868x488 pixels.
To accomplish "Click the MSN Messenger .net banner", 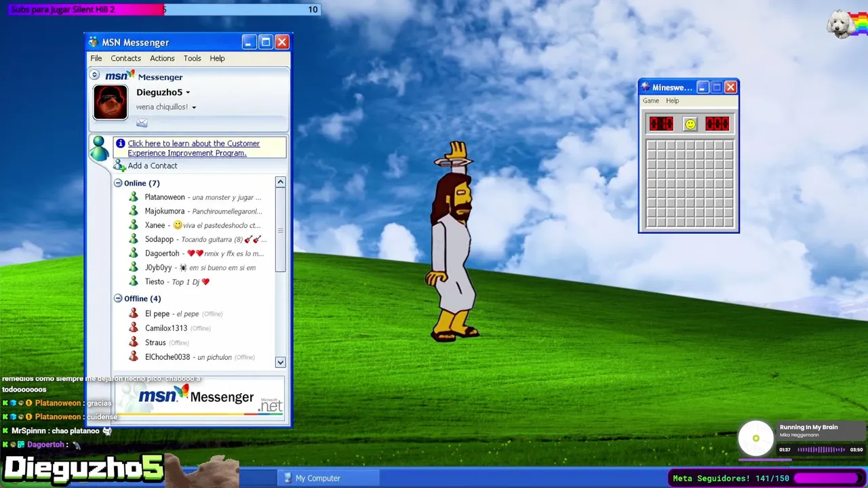I will [x=200, y=399].
